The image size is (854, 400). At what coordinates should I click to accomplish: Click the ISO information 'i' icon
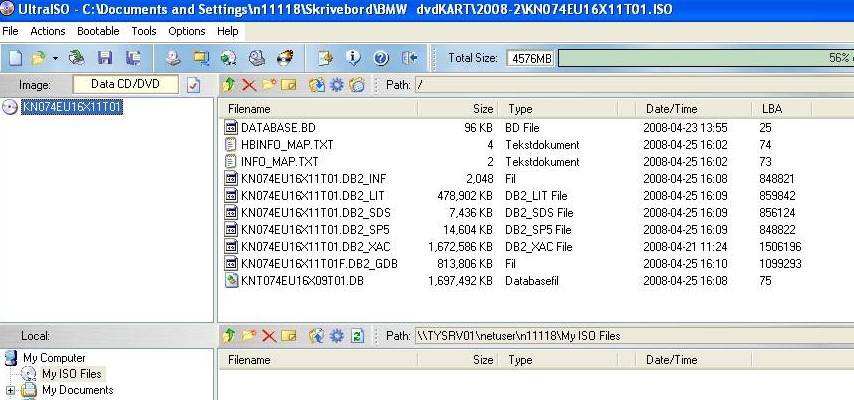(x=352, y=57)
